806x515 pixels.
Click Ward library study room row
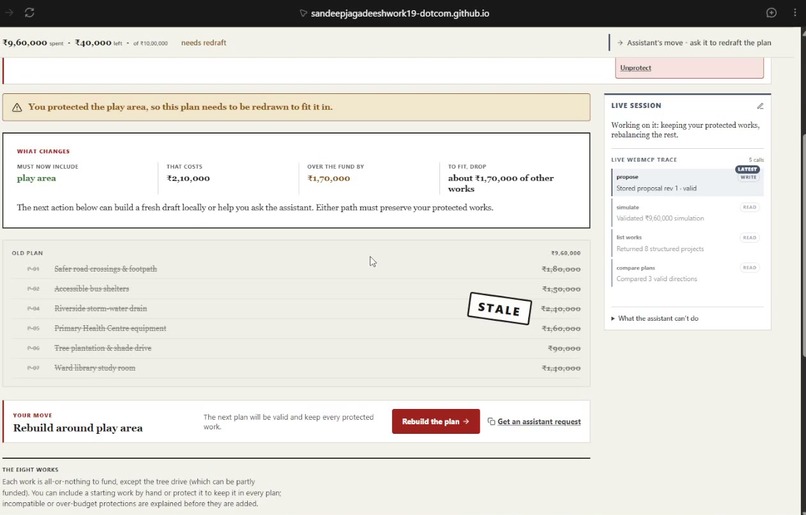296,368
